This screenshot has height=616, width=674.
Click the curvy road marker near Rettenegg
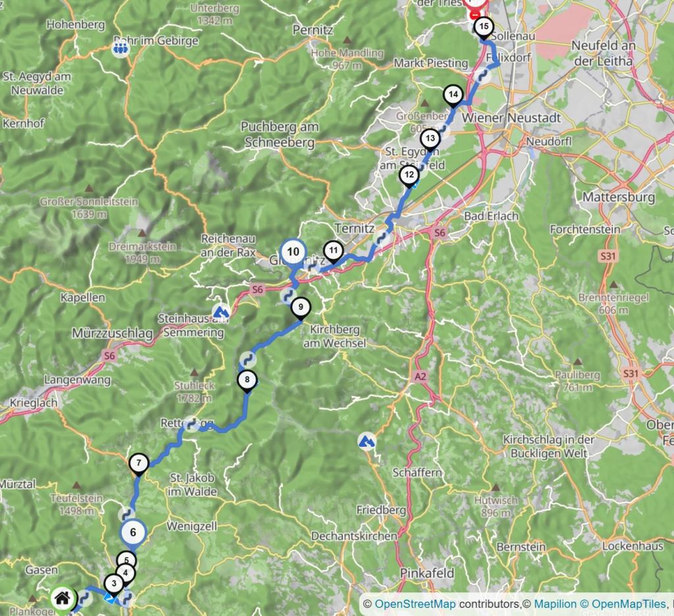[x=191, y=424]
